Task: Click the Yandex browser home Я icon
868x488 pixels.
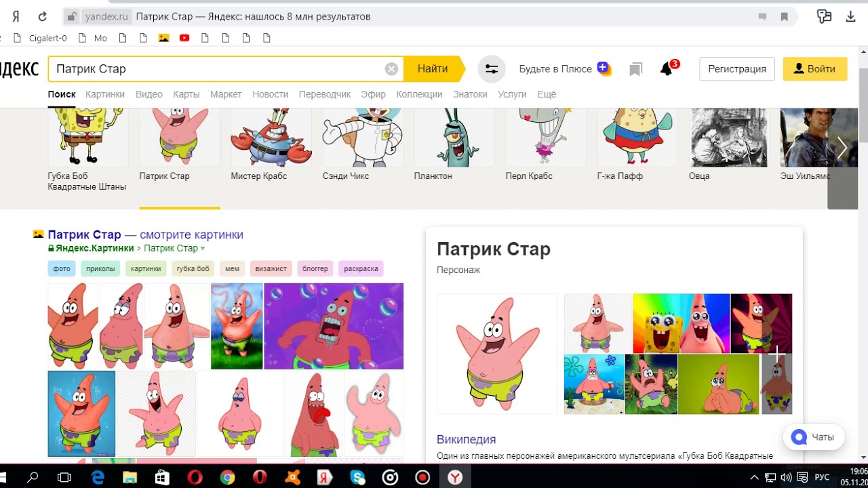Action: (16, 17)
